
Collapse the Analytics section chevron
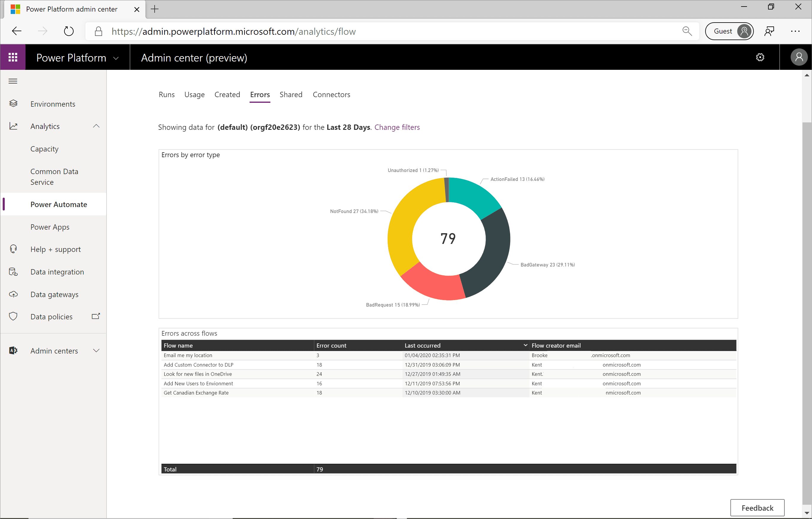[96, 126]
